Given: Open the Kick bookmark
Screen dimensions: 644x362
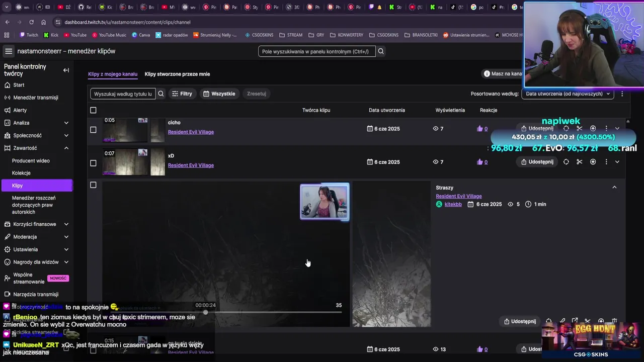Looking at the screenshot, I should (x=51, y=35).
